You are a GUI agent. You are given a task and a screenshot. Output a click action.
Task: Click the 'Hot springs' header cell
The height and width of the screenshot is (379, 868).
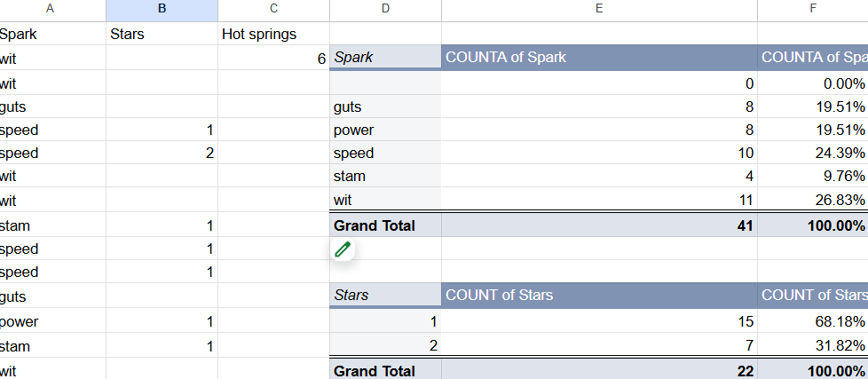273,34
